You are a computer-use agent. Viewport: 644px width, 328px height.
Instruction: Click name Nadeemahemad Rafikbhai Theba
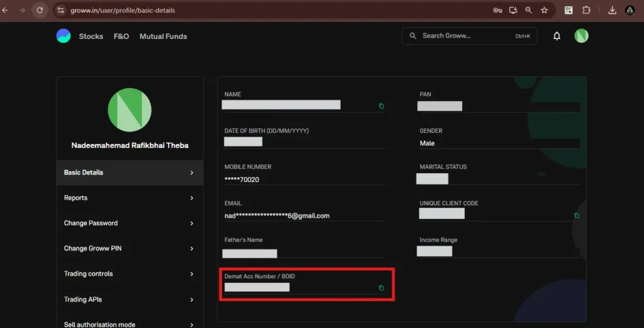(130, 145)
